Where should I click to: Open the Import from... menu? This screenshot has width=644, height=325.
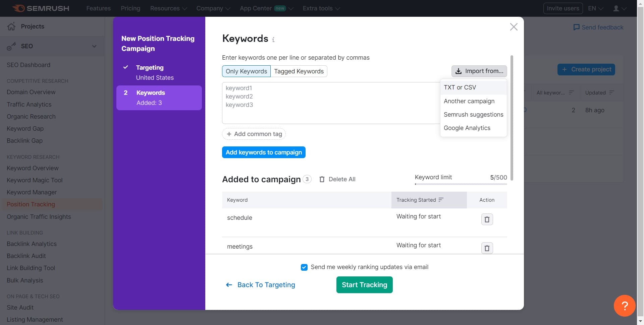point(479,71)
